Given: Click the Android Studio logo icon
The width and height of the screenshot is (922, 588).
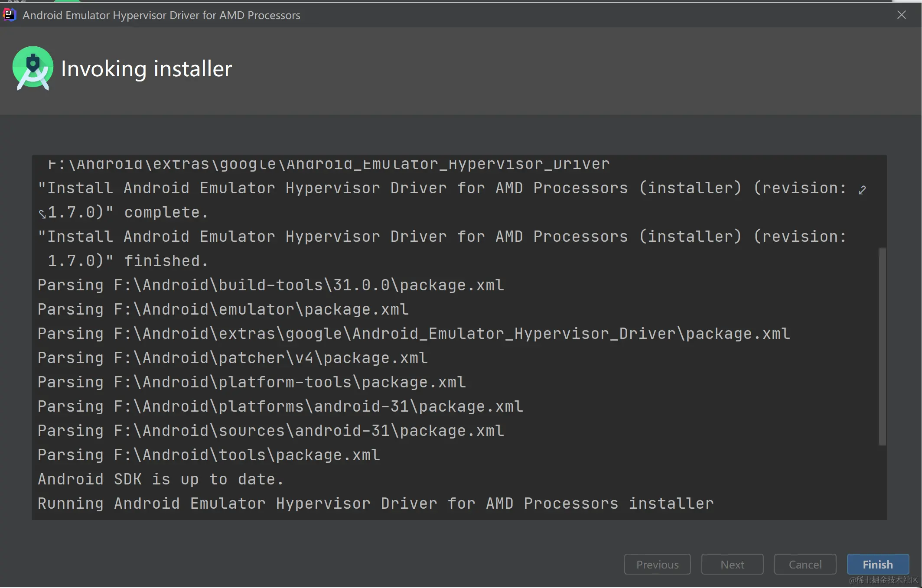Looking at the screenshot, I should point(33,68).
